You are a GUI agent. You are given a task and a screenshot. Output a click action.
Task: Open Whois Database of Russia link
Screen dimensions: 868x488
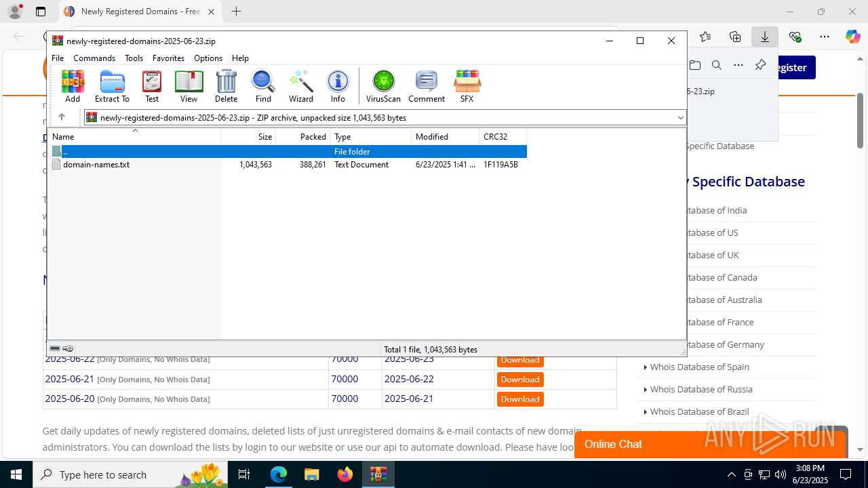point(701,389)
